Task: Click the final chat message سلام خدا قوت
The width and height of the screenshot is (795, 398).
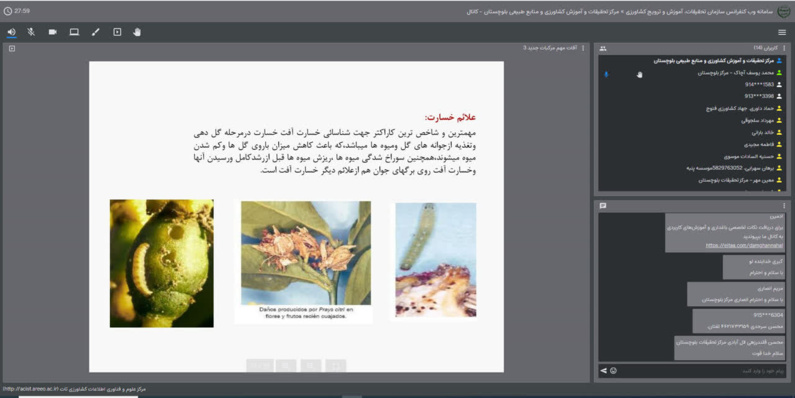Action: coord(730,348)
